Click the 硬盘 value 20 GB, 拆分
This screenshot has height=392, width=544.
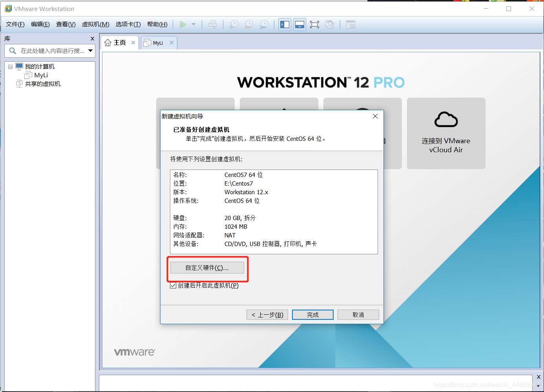point(240,218)
